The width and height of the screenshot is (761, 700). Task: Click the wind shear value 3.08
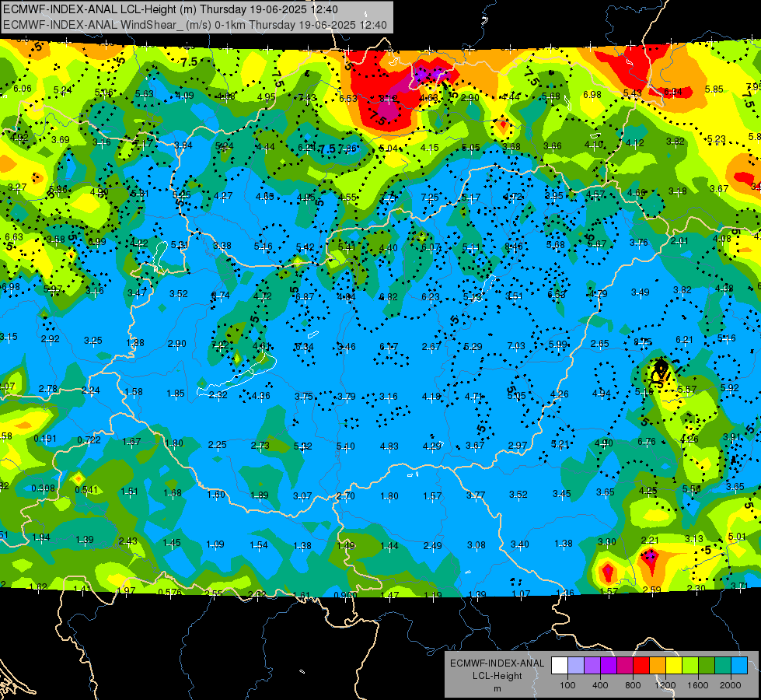tap(476, 545)
